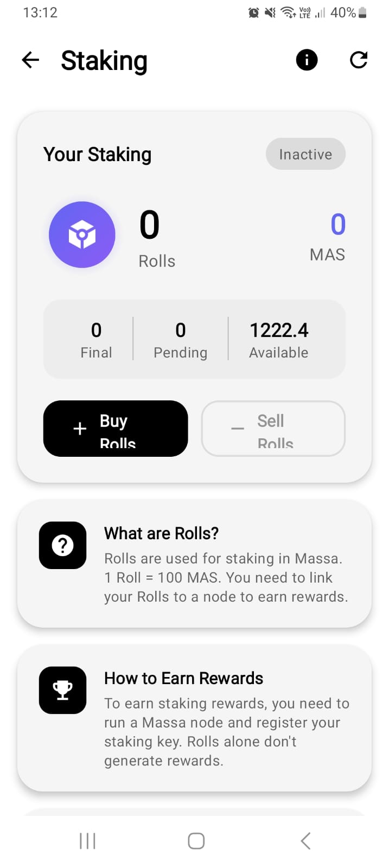Tap the trophy icon beside How to Earn Rewards
Viewport: 389px width, 868px height.
[x=62, y=690]
